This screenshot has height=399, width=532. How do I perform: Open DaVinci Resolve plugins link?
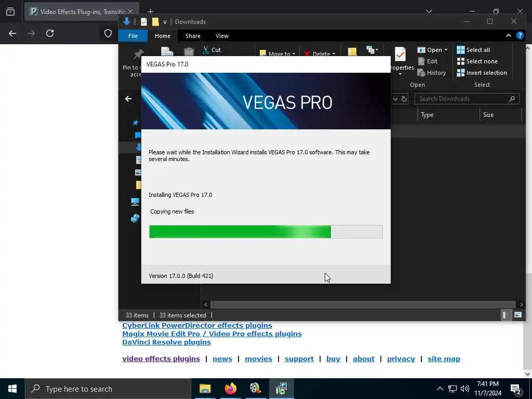point(166,342)
